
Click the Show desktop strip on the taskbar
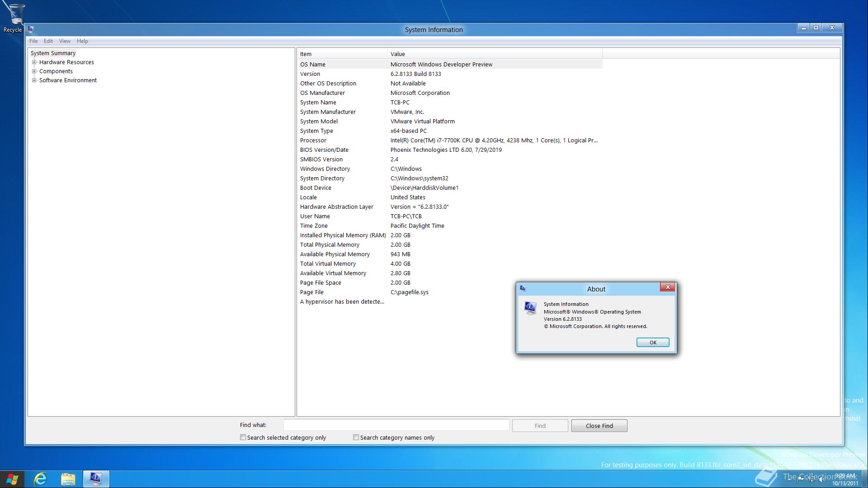click(865, 479)
